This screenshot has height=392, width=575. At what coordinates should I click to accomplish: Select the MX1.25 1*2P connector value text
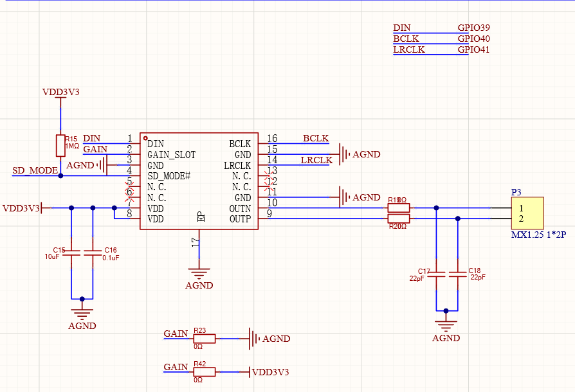point(539,235)
